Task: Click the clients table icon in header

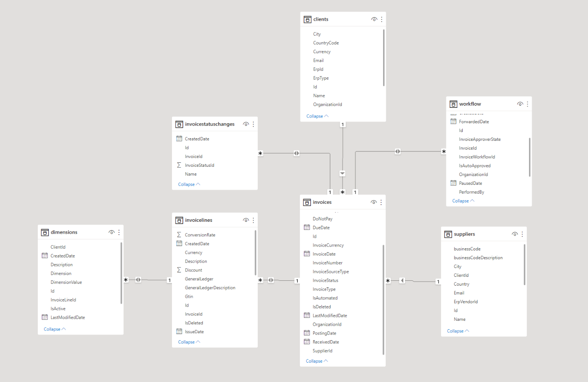Action: pyautogui.click(x=307, y=19)
